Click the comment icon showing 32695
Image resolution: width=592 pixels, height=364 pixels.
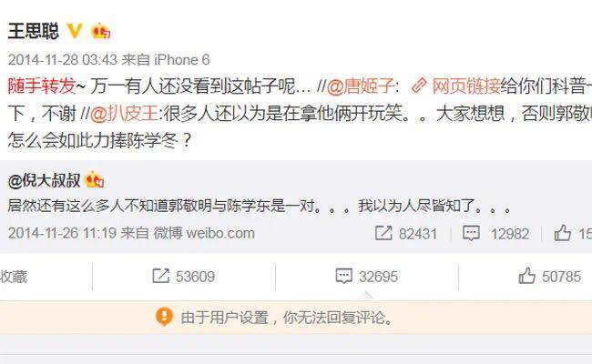[x=343, y=276]
